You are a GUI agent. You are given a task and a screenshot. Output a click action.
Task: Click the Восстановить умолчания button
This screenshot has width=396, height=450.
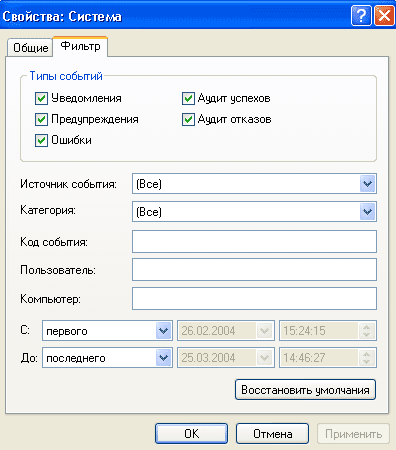tap(305, 390)
